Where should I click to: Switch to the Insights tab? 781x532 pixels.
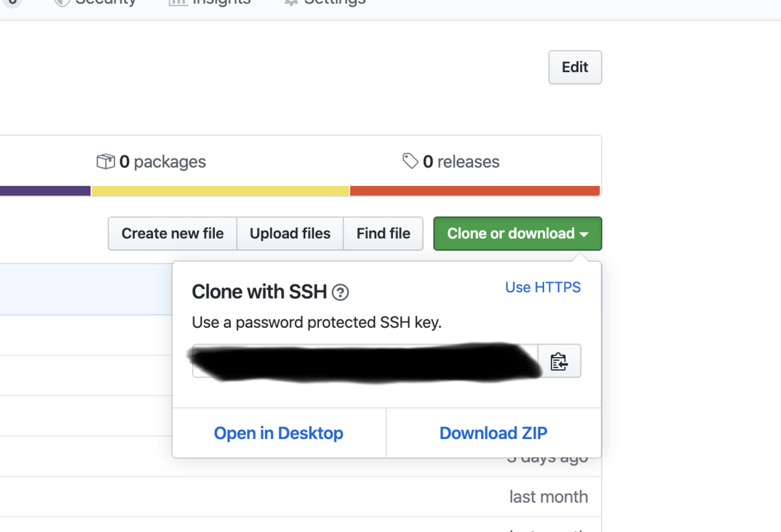click(x=212, y=3)
